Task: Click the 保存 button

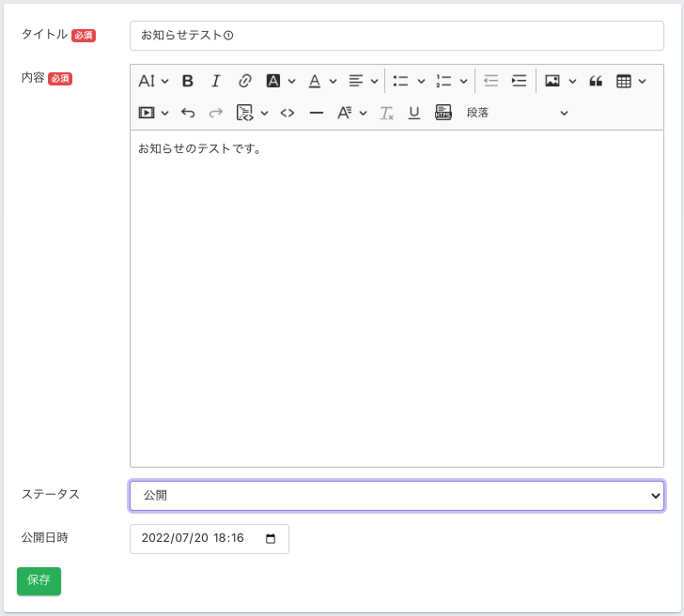Action: pyautogui.click(x=39, y=581)
